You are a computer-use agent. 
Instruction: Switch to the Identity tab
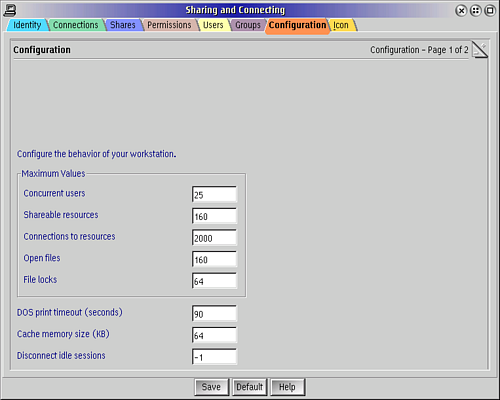[x=27, y=25]
